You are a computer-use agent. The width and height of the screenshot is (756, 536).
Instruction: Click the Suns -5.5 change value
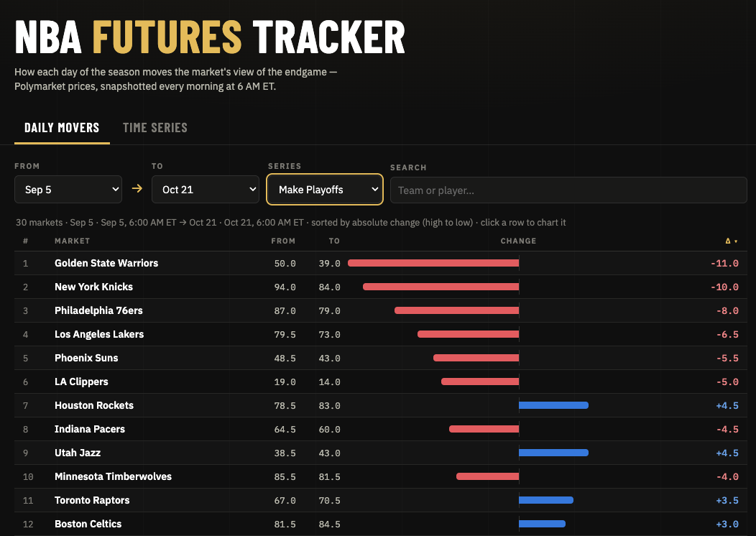(727, 358)
